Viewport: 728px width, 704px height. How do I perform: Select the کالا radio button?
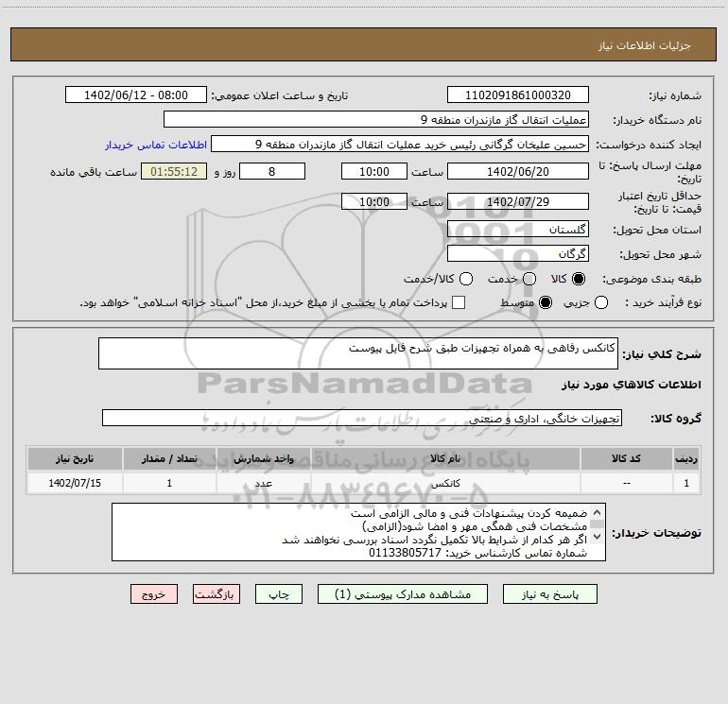pyautogui.click(x=579, y=279)
